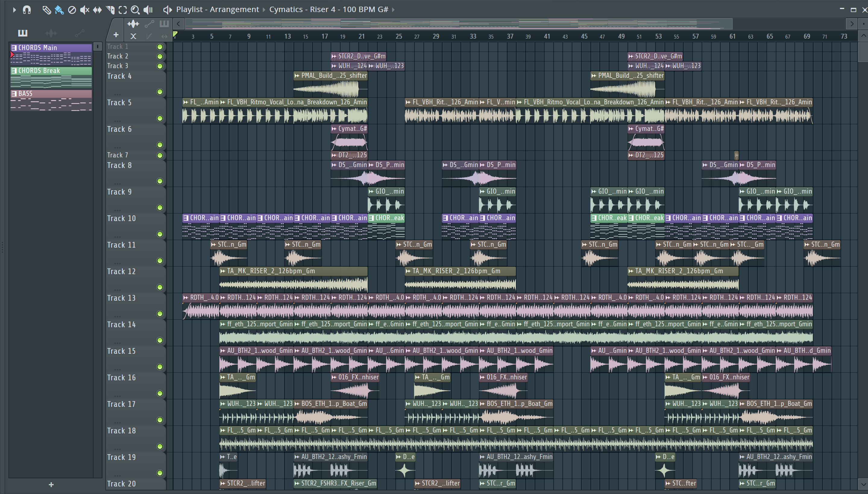This screenshot has height=494, width=868.
Task: Add new pattern at picker bottom
Action: click(x=51, y=484)
